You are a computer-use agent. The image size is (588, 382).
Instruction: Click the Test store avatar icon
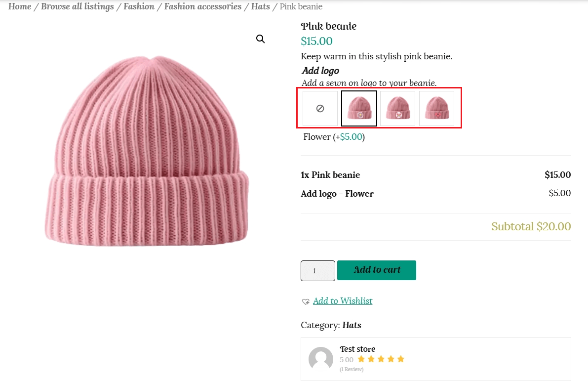(x=321, y=359)
